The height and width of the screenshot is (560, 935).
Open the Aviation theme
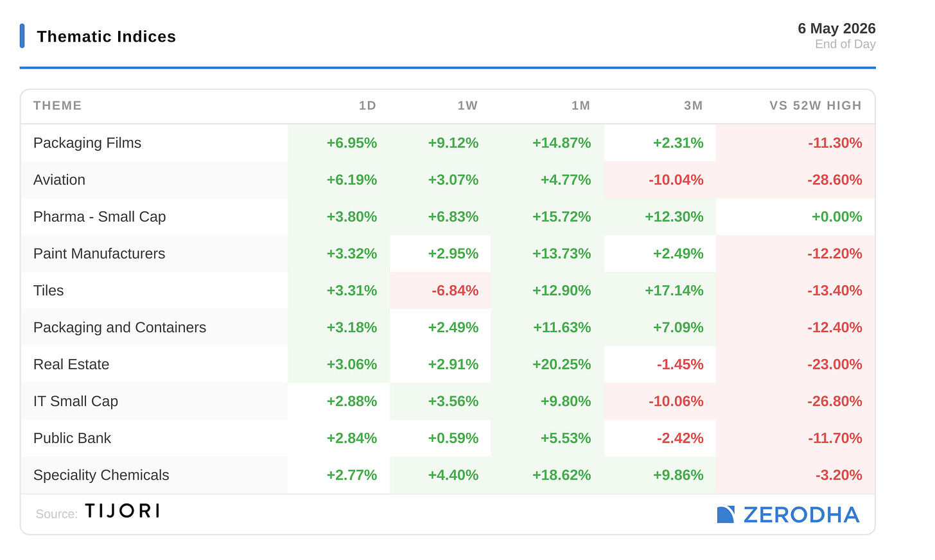tap(59, 180)
